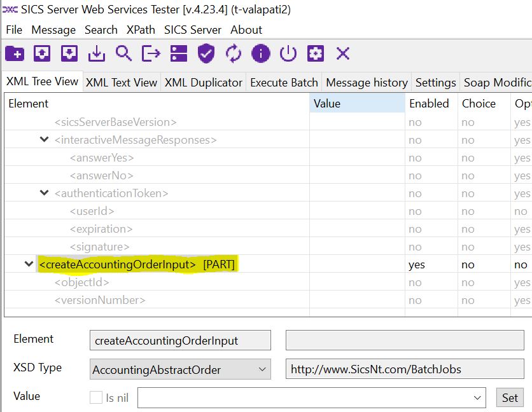Toggle the Is nil checkbox
This screenshot has width=532, height=412.
96,398
